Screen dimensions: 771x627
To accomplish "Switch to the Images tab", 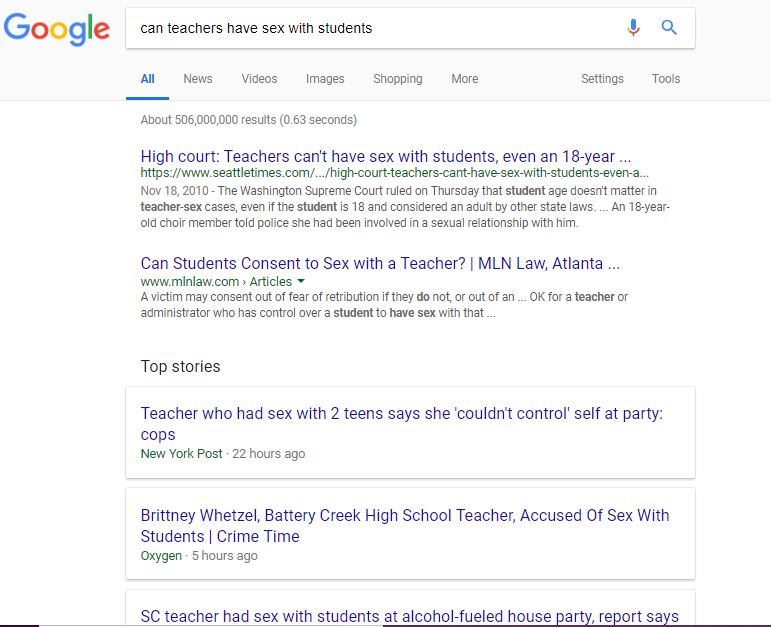I will [x=325, y=79].
